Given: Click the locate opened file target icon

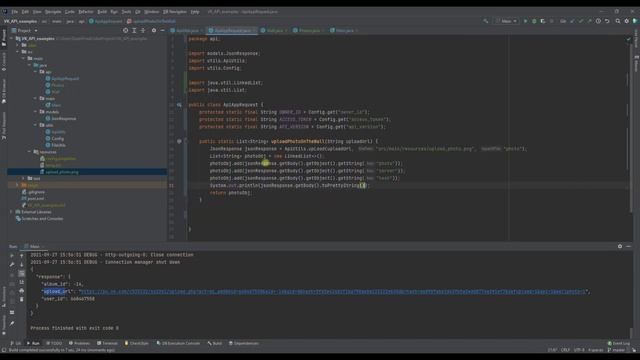Looking at the screenshot, I should pyautogui.click(x=125, y=31).
